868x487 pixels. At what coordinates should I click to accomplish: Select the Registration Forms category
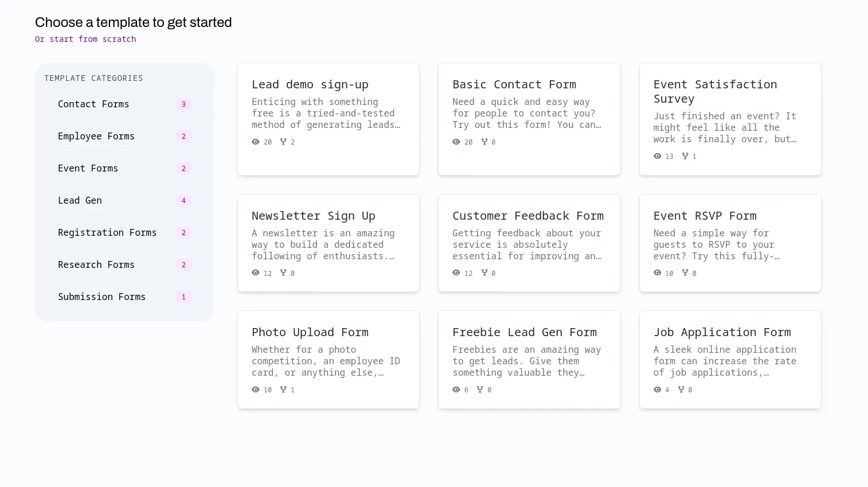107,232
